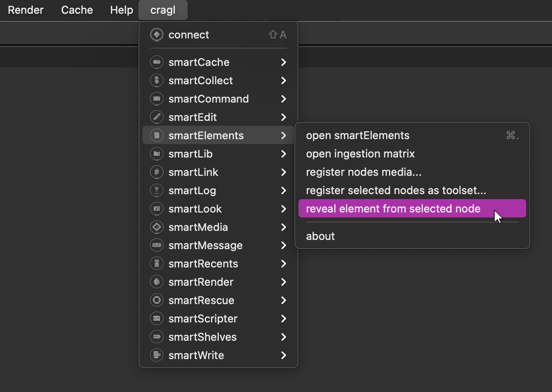Click the connect icon in cragl menu
The image size is (552, 392).
(157, 35)
